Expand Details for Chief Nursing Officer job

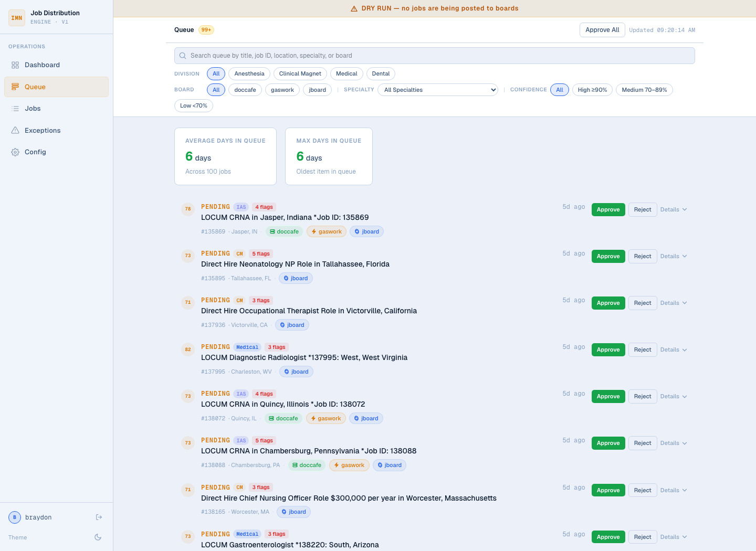[674, 490]
